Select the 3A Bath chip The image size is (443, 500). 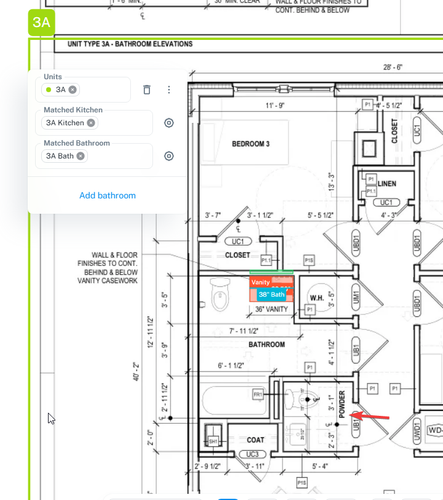(x=64, y=156)
